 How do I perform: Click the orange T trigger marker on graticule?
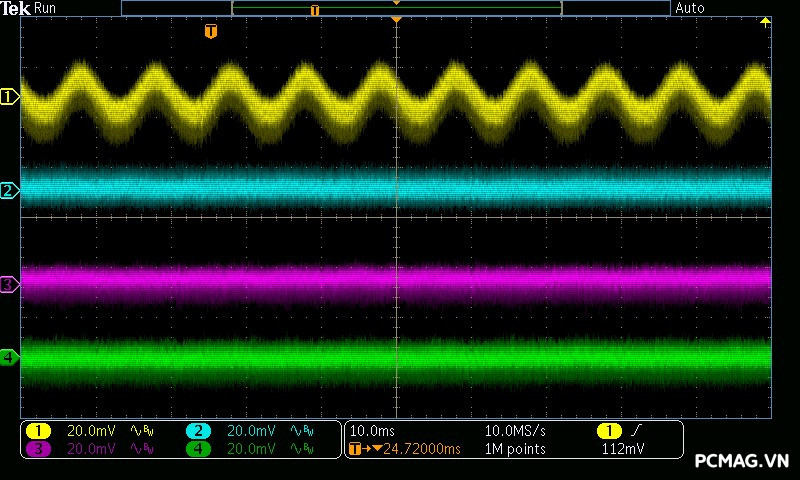pos(210,32)
